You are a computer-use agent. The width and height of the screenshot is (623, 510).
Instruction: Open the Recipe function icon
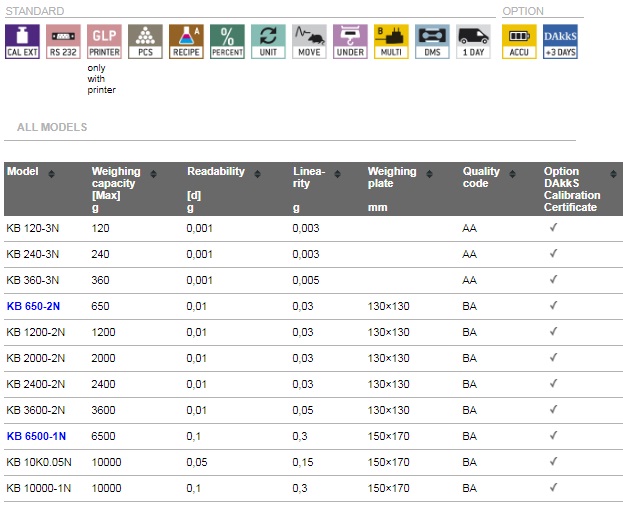coord(186,41)
